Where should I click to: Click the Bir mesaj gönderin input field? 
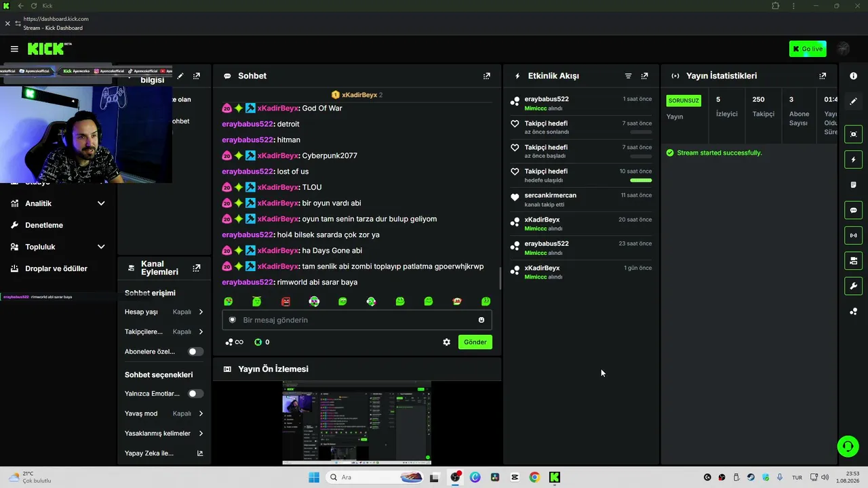(x=357, y=320)
